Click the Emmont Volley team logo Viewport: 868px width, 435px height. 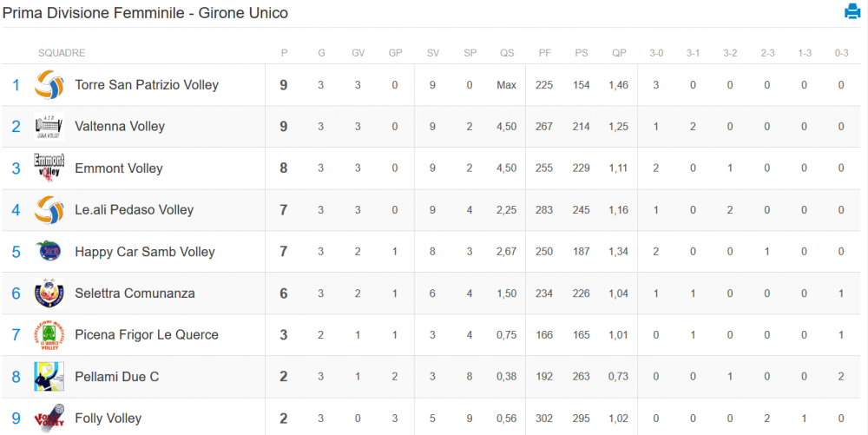point(49,168)
